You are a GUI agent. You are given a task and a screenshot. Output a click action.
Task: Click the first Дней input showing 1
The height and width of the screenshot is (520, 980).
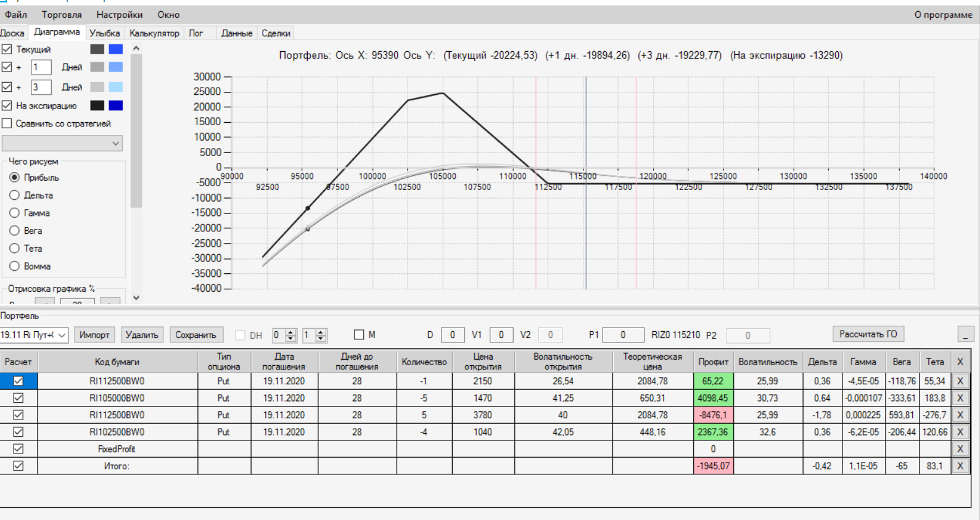[x=41, y=67]
